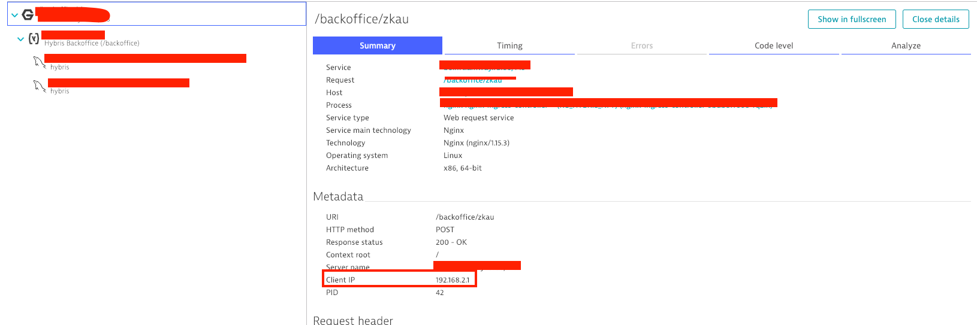This screenshot has width=980, height=325.
Task: Select the first hybris database call entry
Action: click(x=60, y=67)
